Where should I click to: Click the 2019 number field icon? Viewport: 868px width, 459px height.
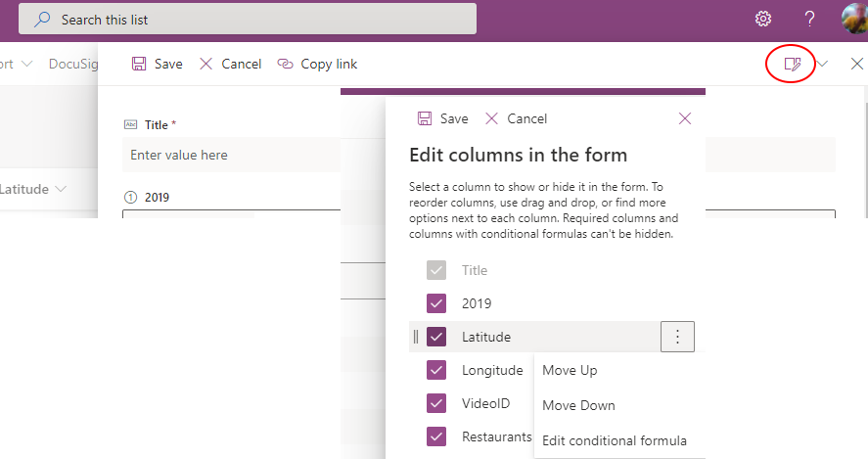(x=131, y=197)
